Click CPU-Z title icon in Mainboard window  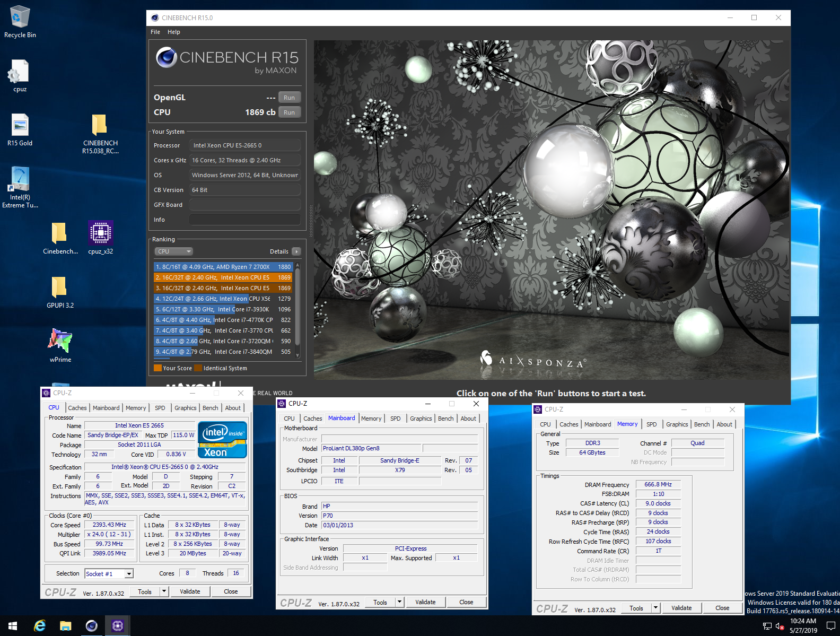tap(282, 404)
